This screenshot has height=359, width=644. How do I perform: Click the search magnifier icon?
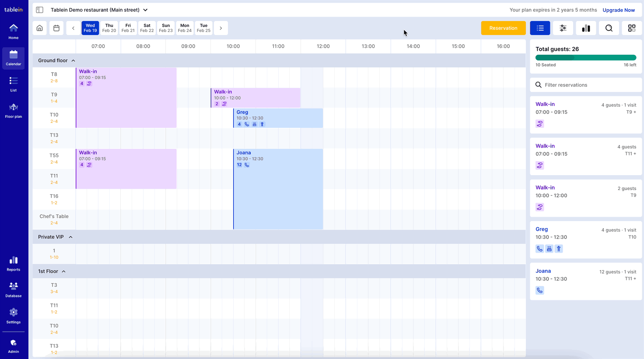[609, 28]
